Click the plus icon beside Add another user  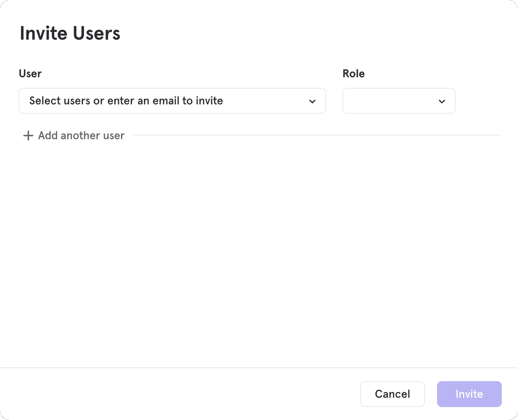click(28, 136)
